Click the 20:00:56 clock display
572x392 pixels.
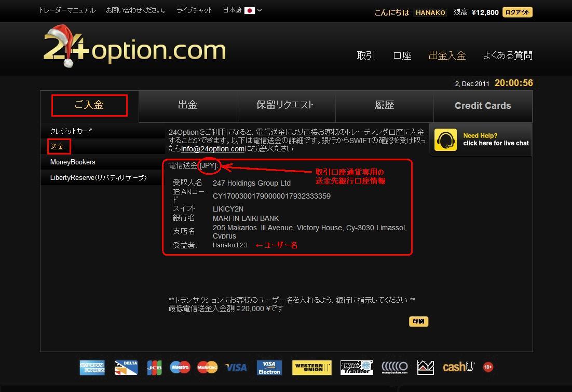[514, 83]
